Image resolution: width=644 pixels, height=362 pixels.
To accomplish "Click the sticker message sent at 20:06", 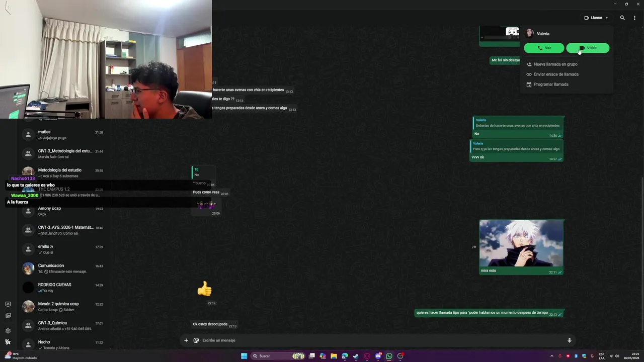I will tap(206, 205).
